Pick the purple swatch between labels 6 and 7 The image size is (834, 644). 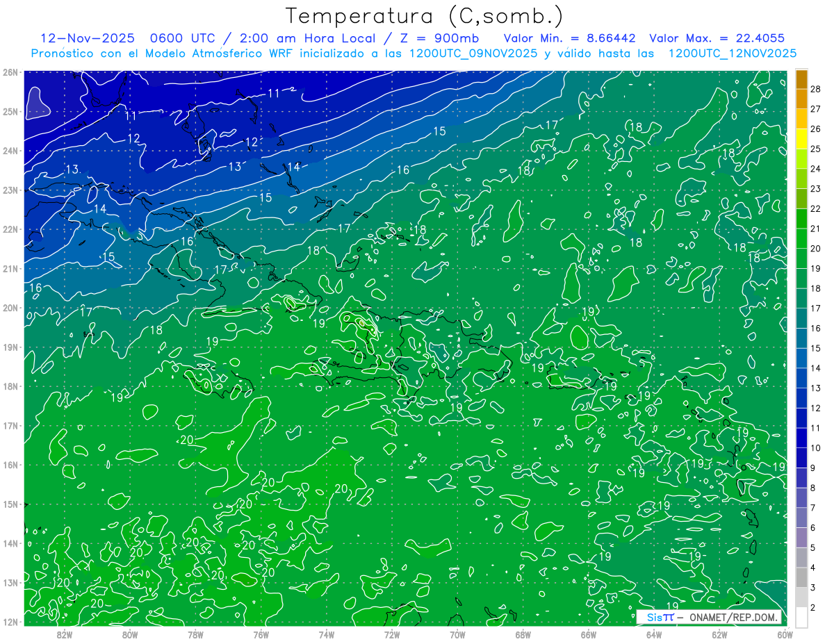pos(802,518)
